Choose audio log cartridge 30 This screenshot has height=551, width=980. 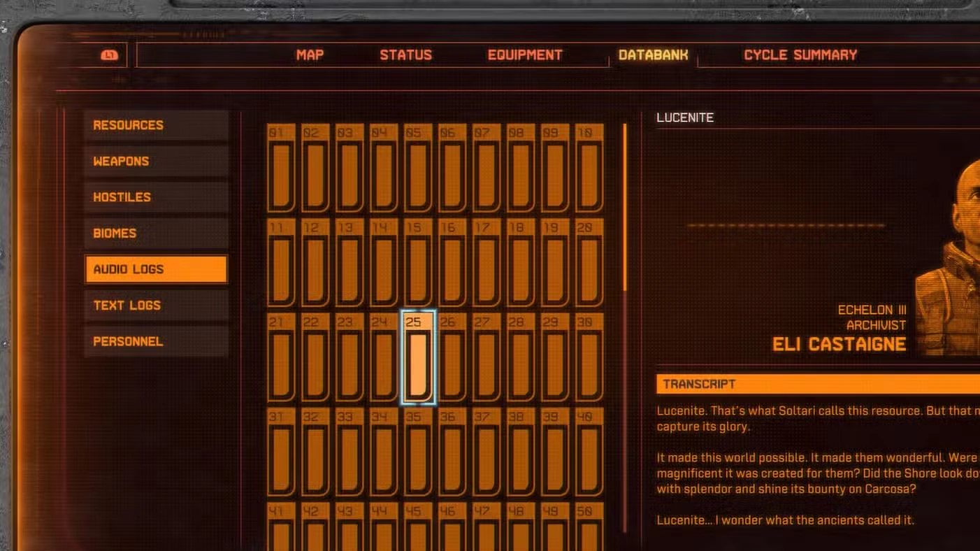(x=589, y=357)
